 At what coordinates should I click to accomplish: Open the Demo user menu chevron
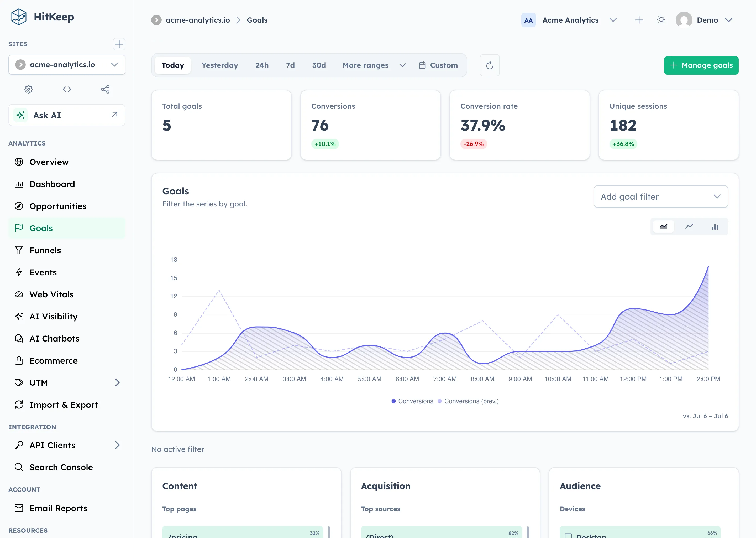pos(728,20)
